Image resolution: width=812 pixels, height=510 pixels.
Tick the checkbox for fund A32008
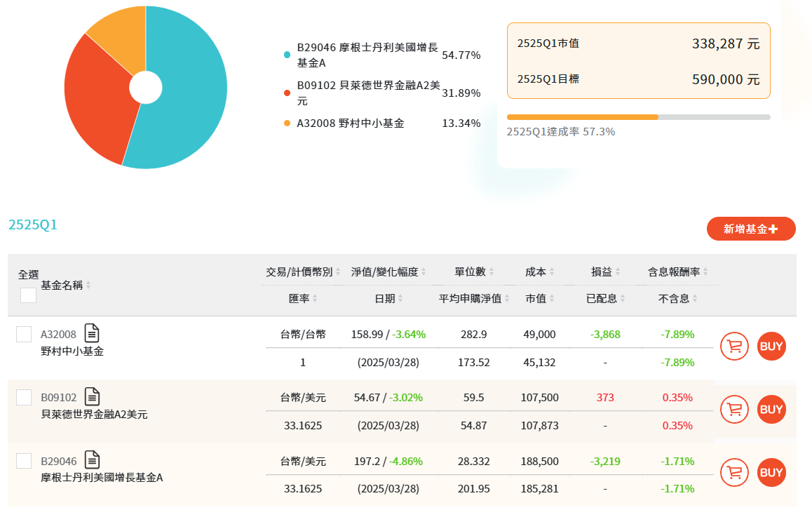24,334
